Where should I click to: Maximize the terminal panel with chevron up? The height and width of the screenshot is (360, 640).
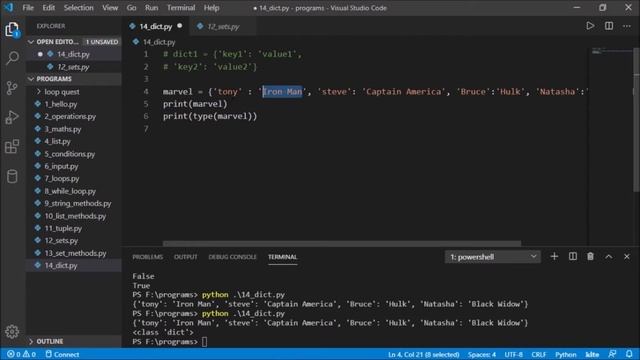pyautogui.click(x=609, y=257)
